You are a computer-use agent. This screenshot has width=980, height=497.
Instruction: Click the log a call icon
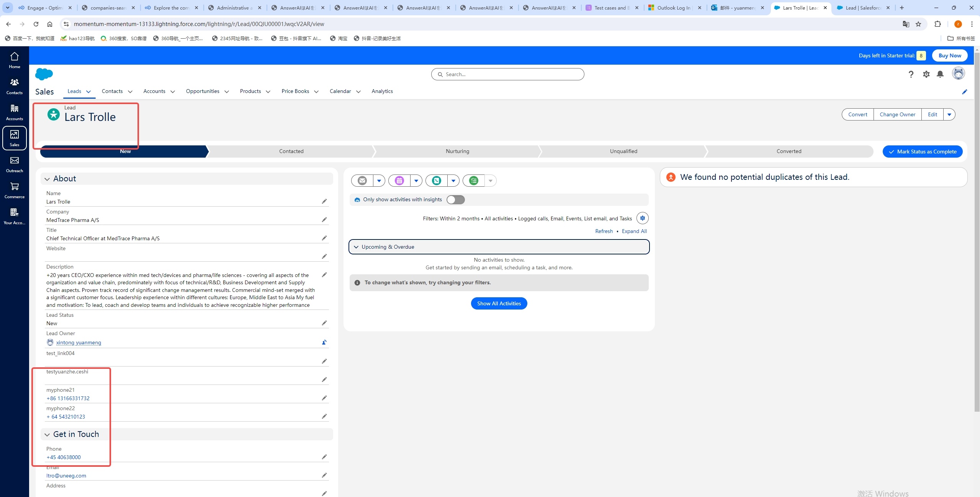tap(437, 181)
